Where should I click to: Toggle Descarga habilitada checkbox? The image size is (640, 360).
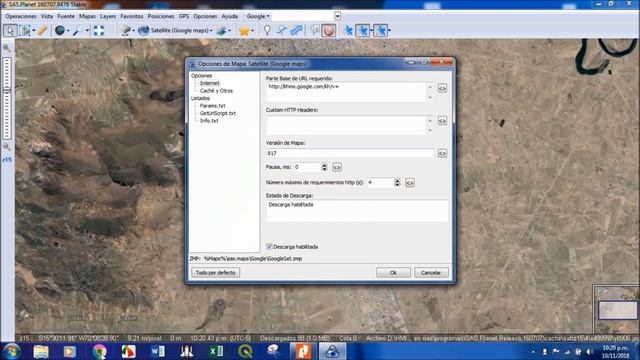269,247
